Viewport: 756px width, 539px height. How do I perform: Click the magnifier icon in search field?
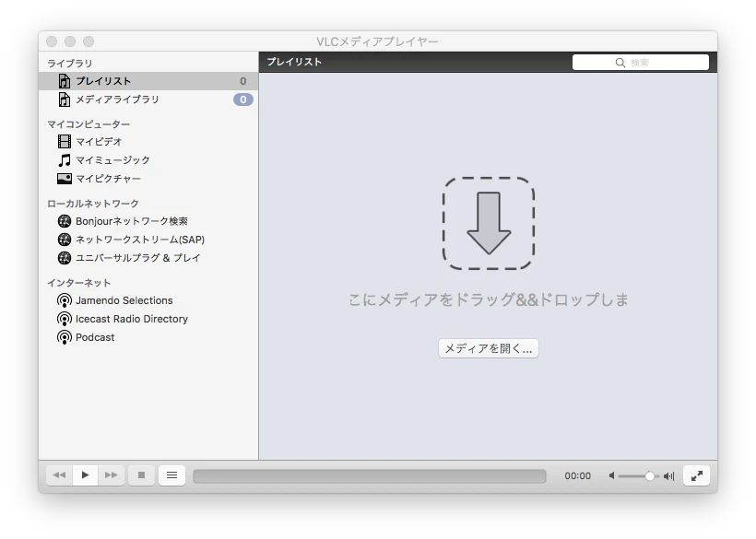[620, 63]
